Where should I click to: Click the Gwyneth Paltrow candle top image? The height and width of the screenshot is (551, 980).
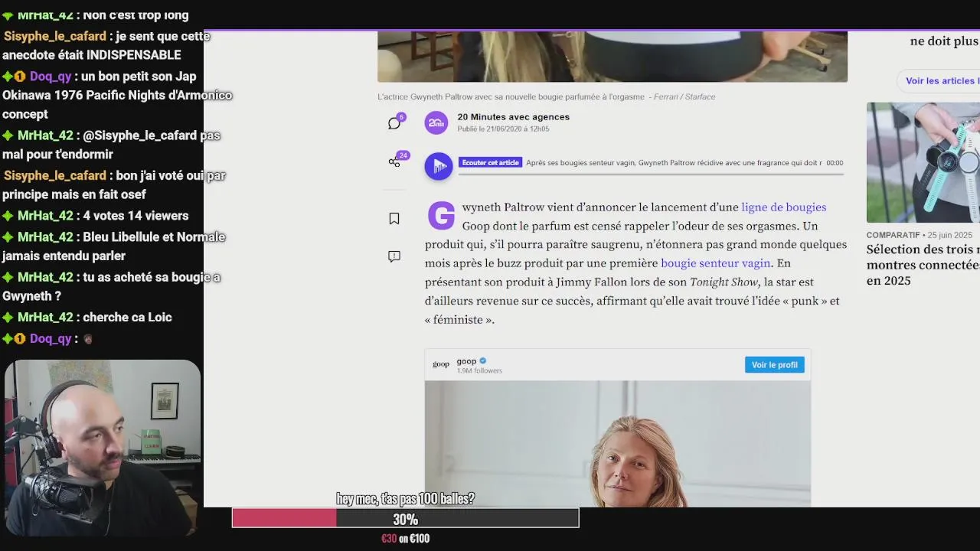pos(612,57)
